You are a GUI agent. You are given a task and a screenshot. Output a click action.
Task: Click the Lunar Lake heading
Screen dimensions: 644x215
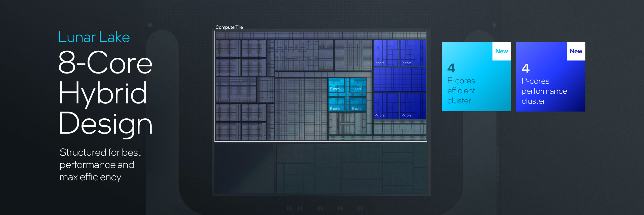click(94, 37)
